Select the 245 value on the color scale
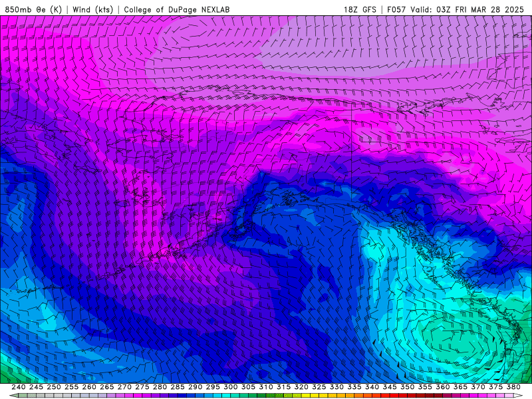The image size is (532, 399). tap(36, 387)
